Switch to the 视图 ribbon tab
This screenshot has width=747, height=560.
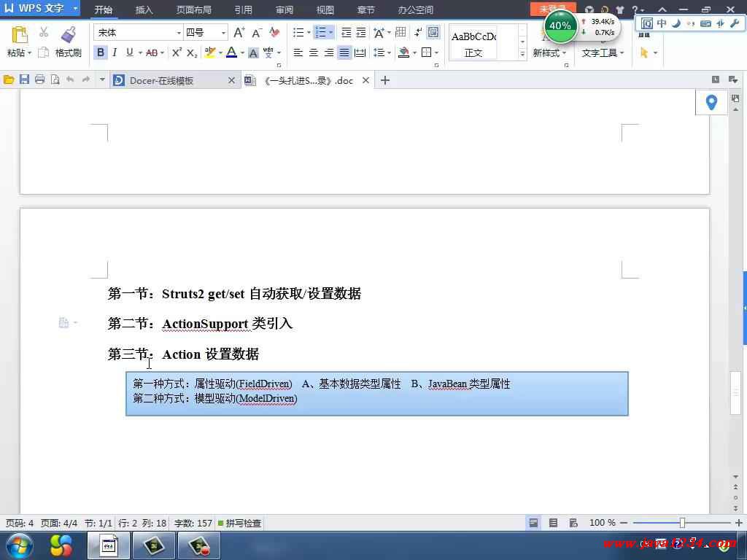click(325, 10)
